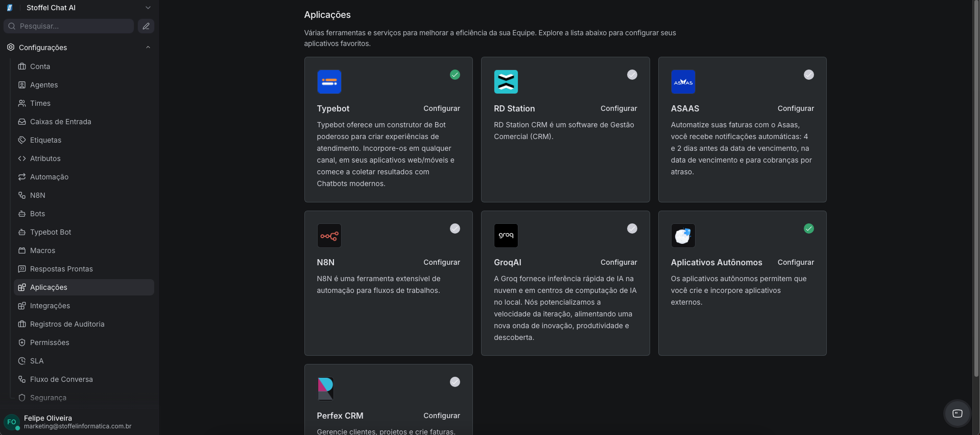The height and width of the screenshot is (435, 980).
Task: Open Segurança settings
Action: coord(84,398)
